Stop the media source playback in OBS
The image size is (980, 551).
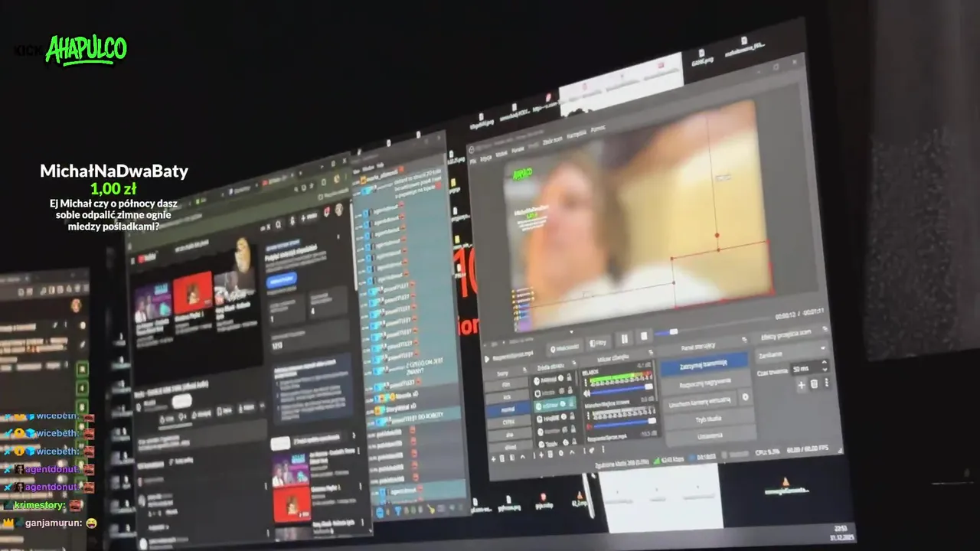[x=644, y=336]
